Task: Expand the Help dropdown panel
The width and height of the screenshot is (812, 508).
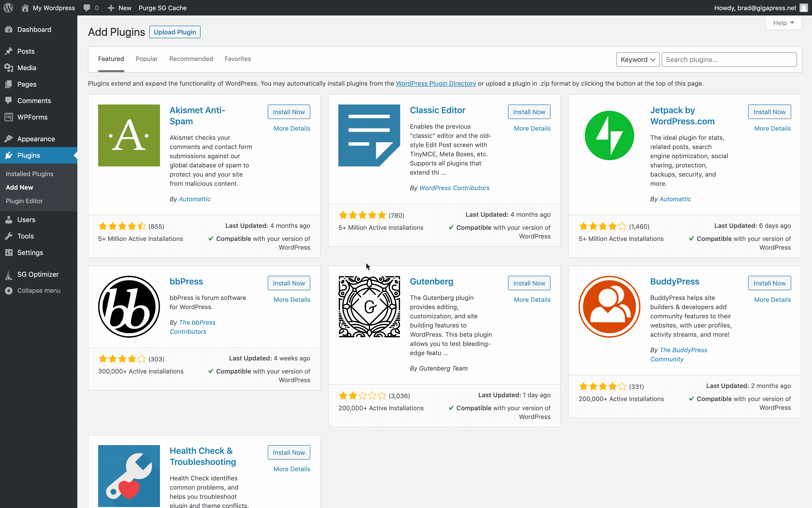Action: [x=783, y=23]
